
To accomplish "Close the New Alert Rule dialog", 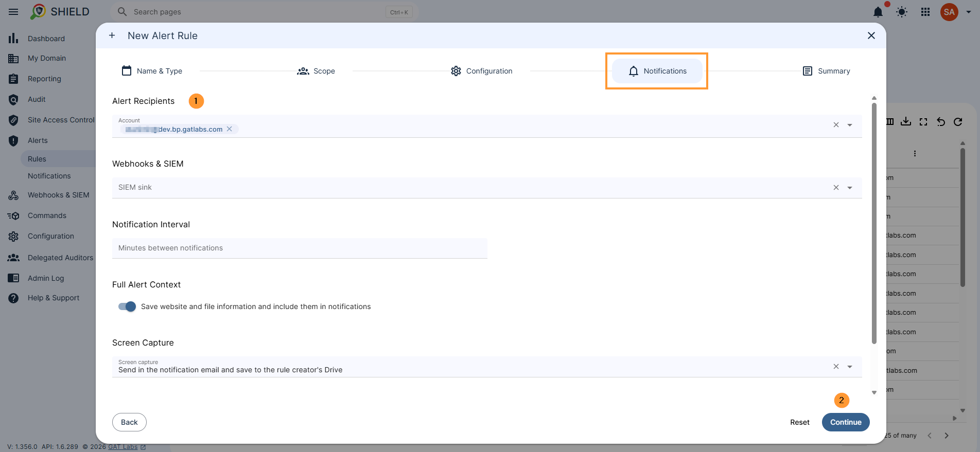I will (x=871, y=35).
